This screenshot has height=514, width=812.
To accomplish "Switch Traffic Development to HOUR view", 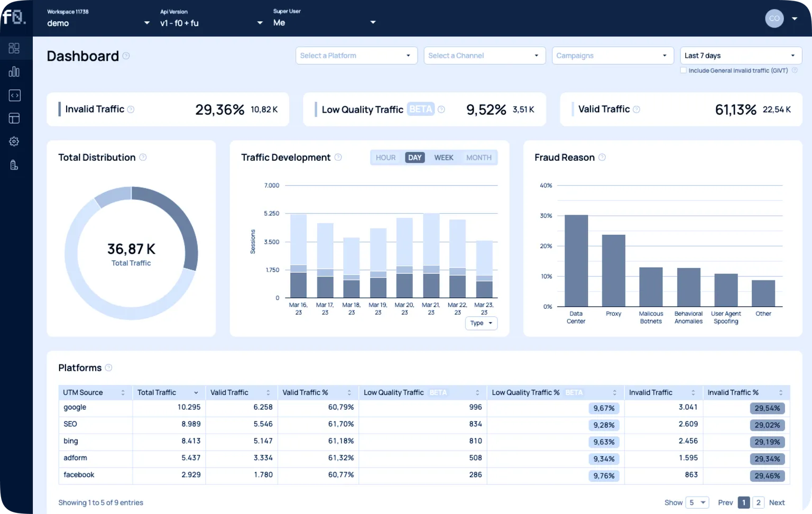I will (385, 158).
